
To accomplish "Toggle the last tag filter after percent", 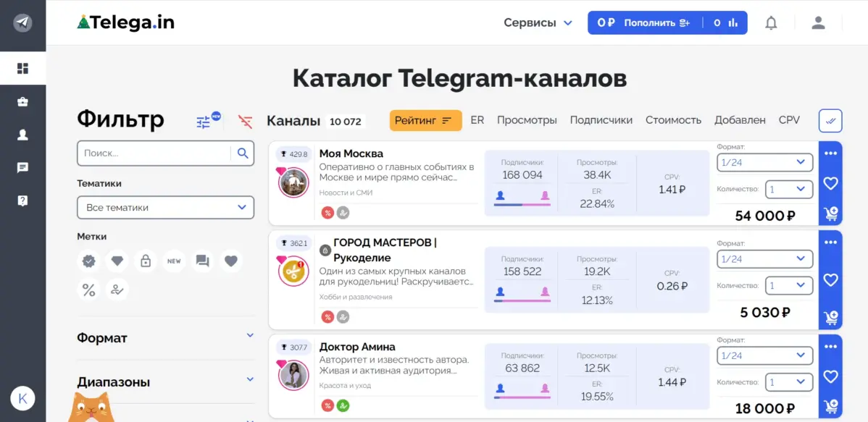I will (117, 290).
